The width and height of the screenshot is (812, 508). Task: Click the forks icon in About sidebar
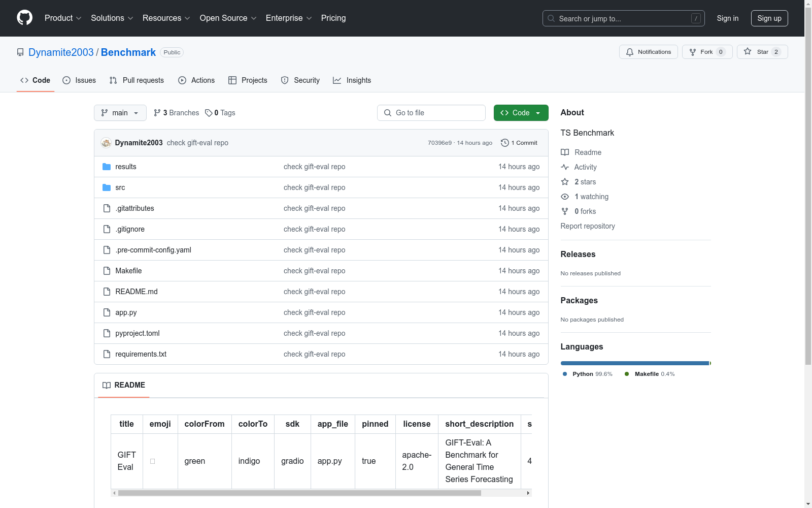coord(565,211)
